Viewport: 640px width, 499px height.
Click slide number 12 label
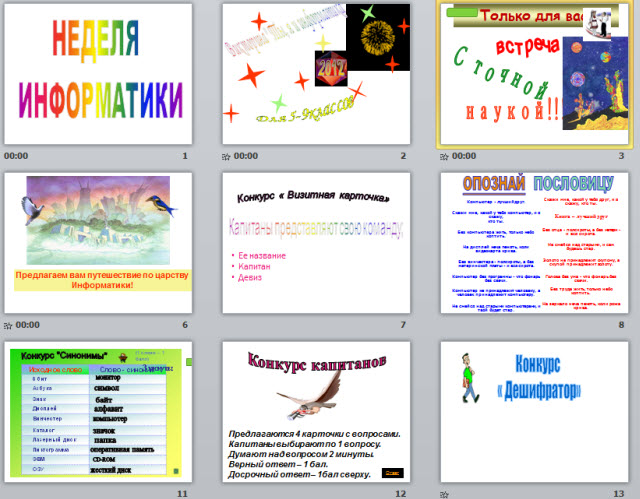coord(401,494)
